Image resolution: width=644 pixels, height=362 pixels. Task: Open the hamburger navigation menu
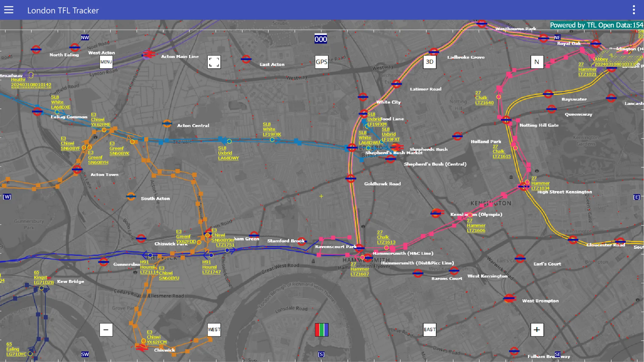(x=9, y=10)
